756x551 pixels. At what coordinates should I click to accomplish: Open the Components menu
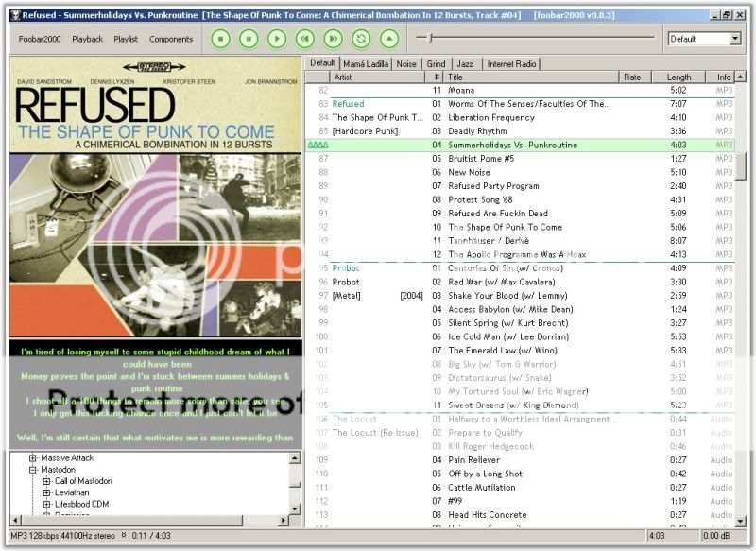[171, 39]
